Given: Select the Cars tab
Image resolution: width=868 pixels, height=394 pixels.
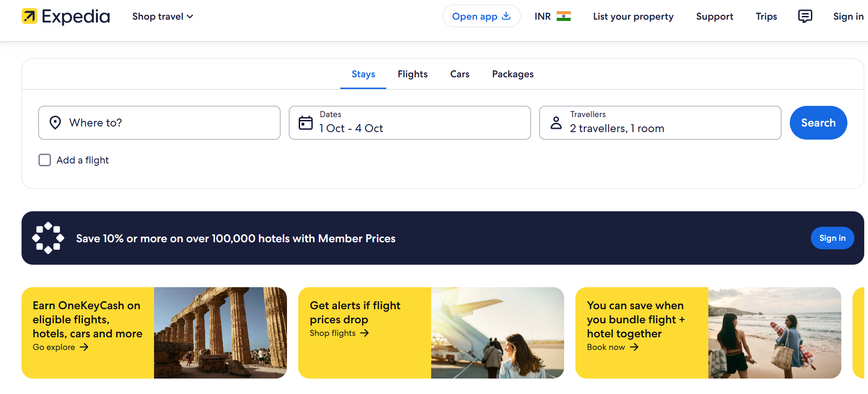Looking at the screenshot, I should [460, 74].
